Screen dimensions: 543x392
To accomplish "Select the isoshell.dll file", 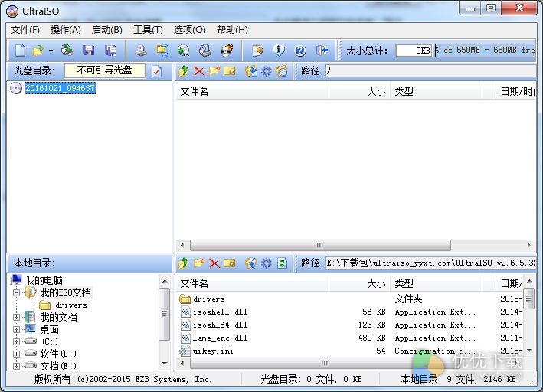I will [x=221, y=312].
